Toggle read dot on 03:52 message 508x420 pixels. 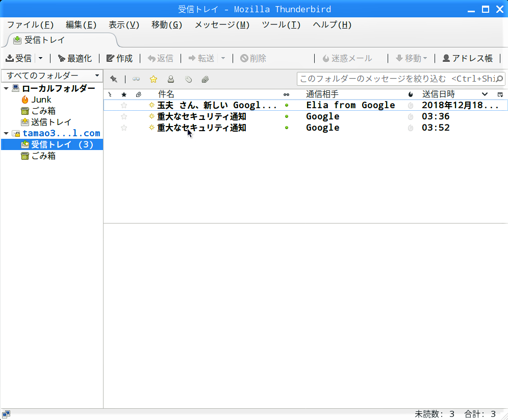(x=287, y=128)
